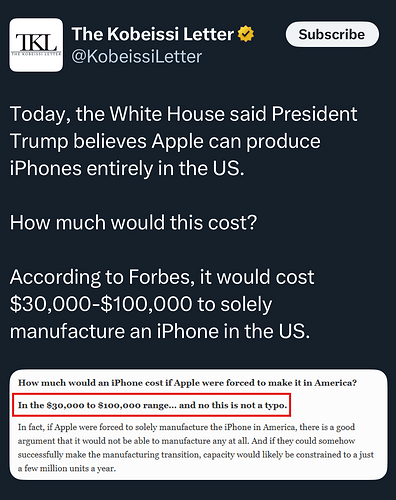
Task: Click 'and no this is not a typo' phrase
Action: (x=233, y=405)
